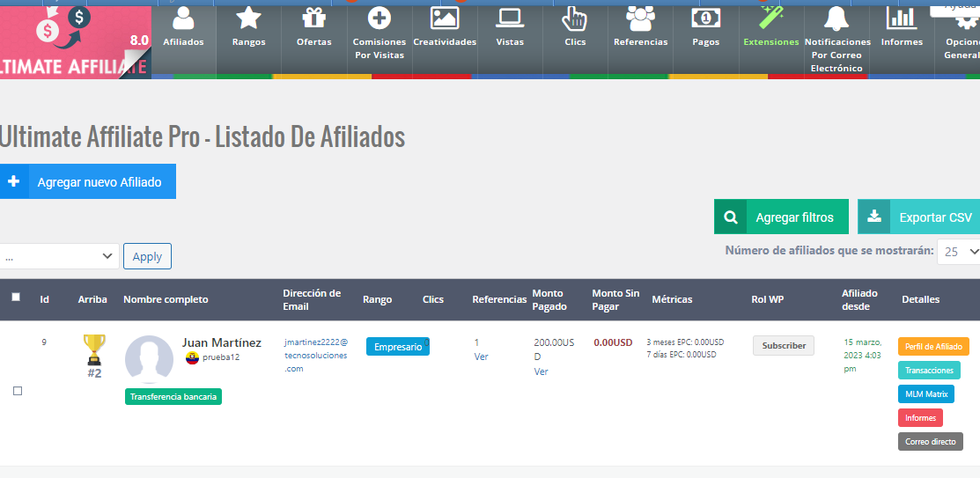This screenshot has height=478, width=980.
Task: Click the Exportar CSV button
Action: 920,217
